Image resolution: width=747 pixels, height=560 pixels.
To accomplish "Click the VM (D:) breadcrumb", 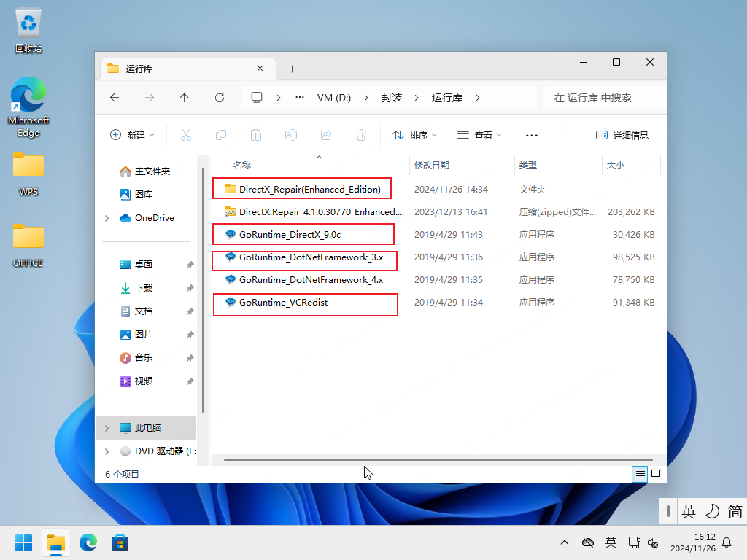I will (334, 98).
